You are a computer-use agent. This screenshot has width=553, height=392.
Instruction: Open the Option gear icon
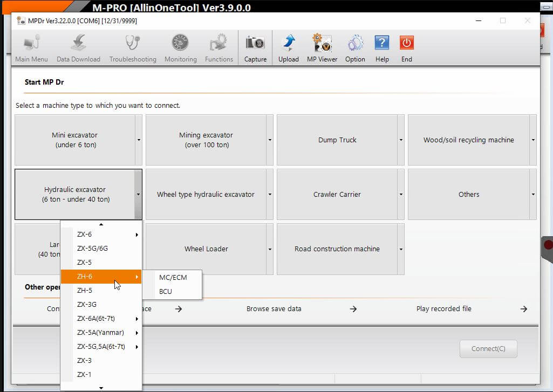tap(355, 44)
